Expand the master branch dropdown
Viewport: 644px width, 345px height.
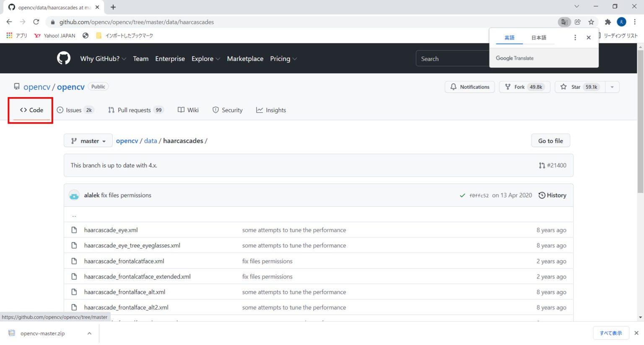click(x=88, y=141)
